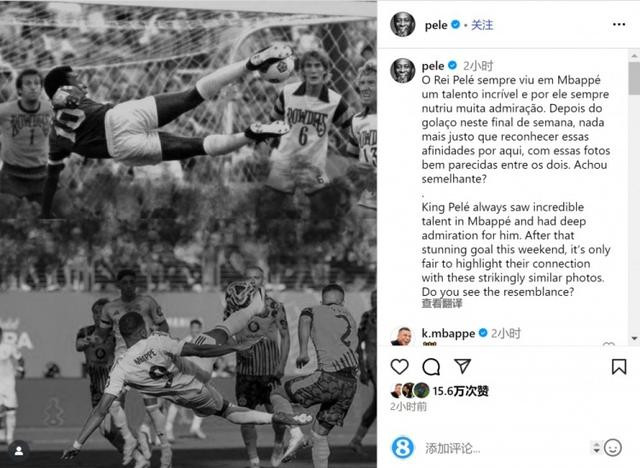The height and width of the screenshot is (468, 640).
Task: Share post using the paper plane icon
Action: pos(462,366)
